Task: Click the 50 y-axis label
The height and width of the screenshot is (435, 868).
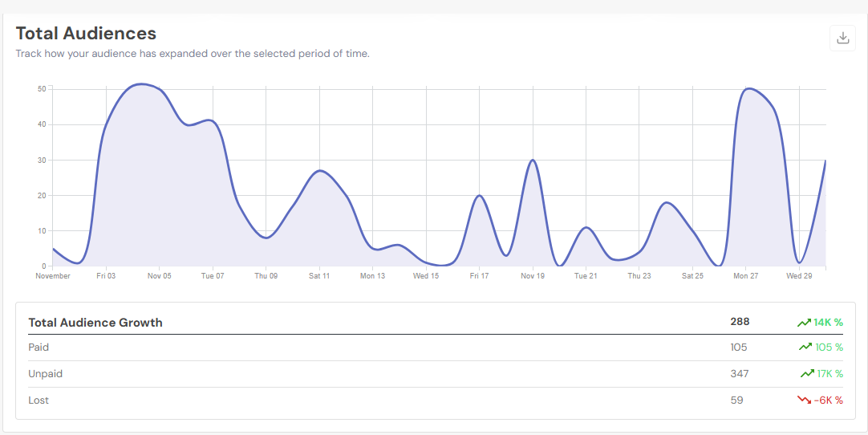Action: (x=42, y=89)
